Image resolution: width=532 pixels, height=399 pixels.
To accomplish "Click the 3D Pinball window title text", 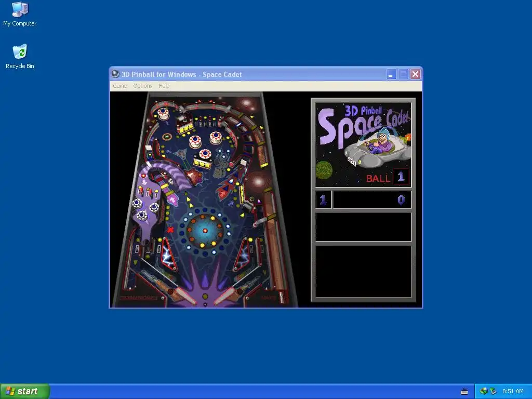I will (x=182, y=74).
